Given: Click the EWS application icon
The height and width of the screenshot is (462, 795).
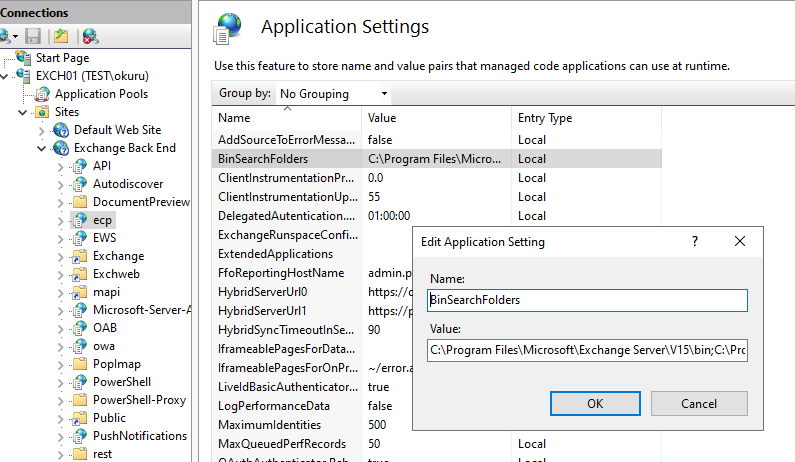Looking at the screenshot, I should pyautogui.click(x=80, y=238).
